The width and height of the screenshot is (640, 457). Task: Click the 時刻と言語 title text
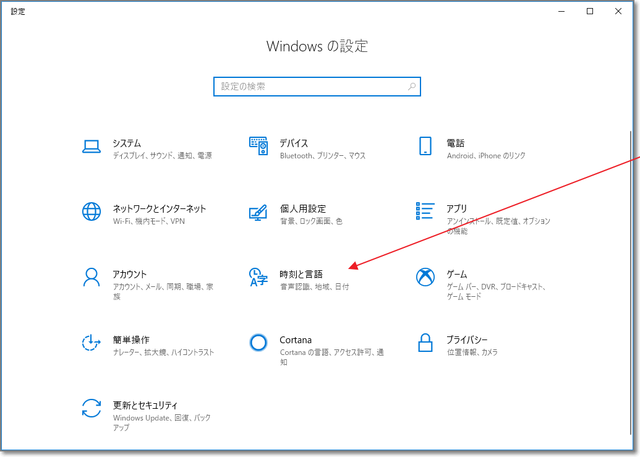click(302, 273)
